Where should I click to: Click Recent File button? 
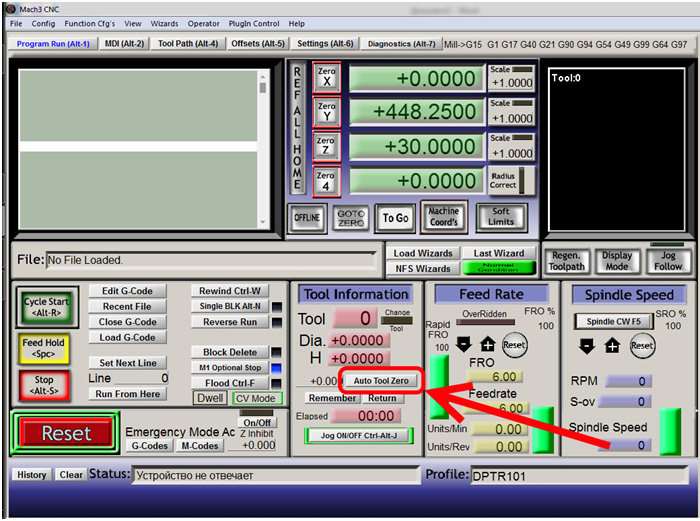point(127,307)
